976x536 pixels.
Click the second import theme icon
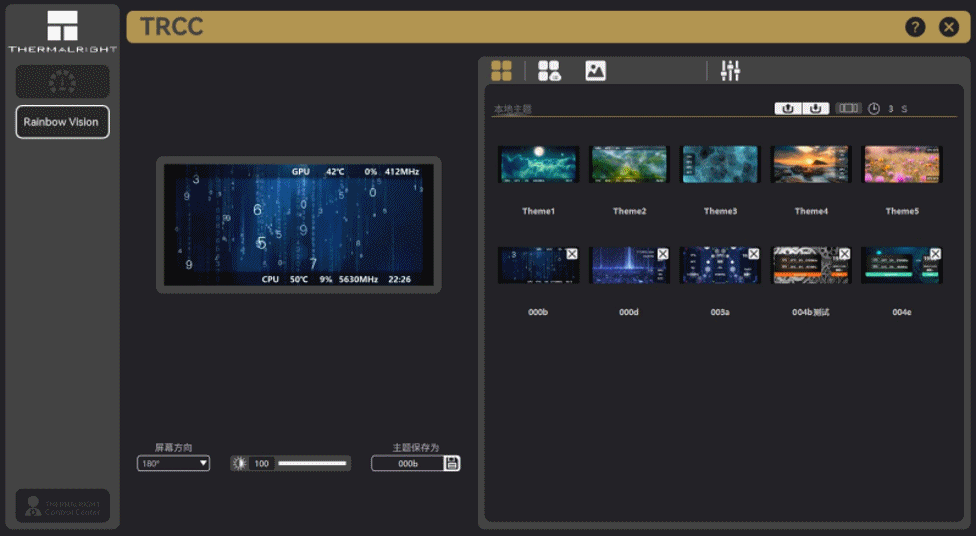[x=816, y=108]
